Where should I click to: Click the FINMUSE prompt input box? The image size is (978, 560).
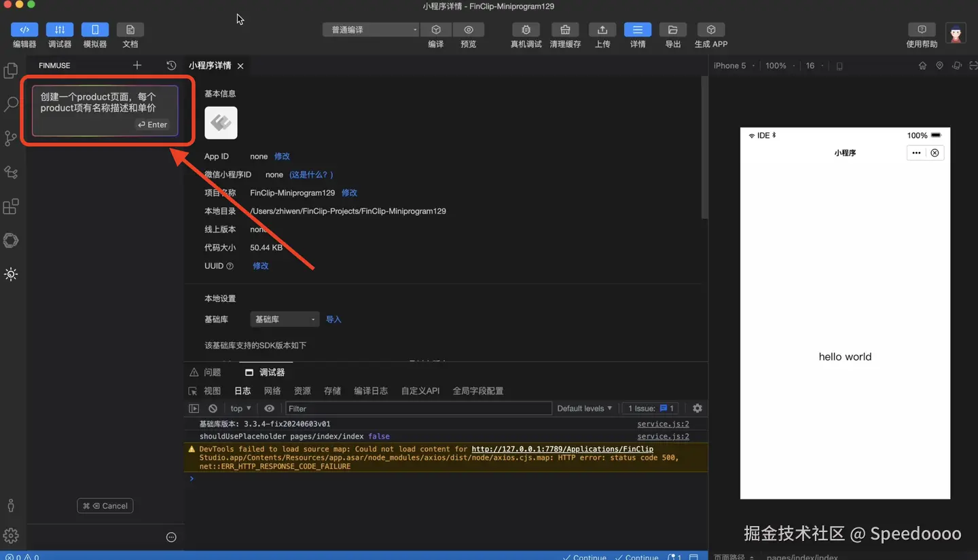coord(105,111)
